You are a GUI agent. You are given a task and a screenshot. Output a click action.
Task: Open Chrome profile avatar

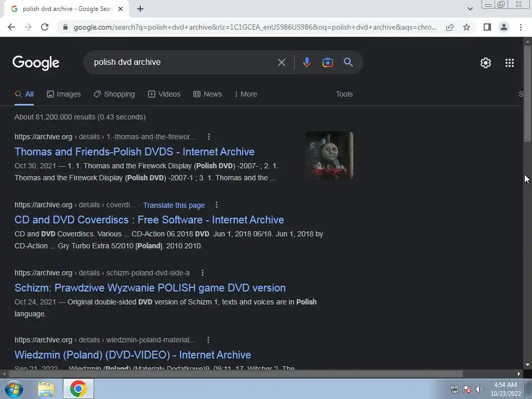(504, 27)
